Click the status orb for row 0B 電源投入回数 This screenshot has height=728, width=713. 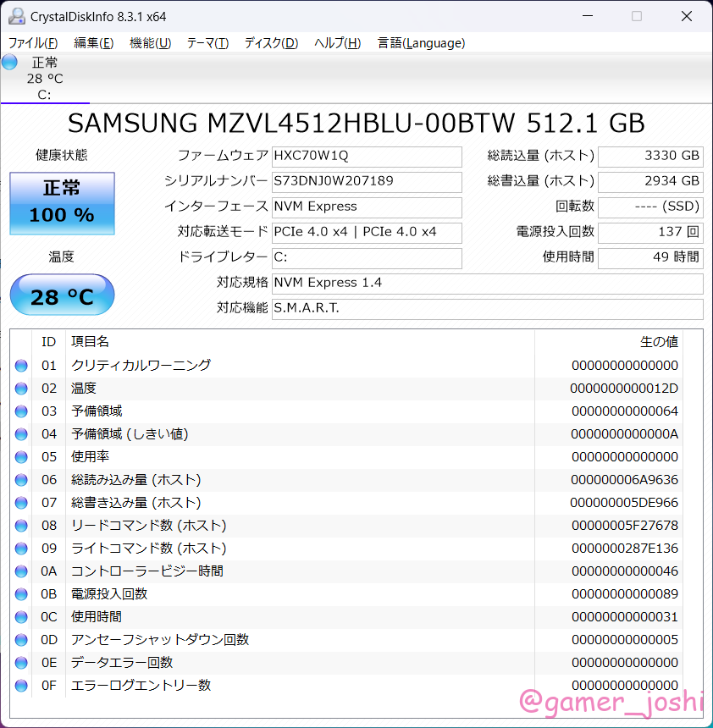point(21,593)
